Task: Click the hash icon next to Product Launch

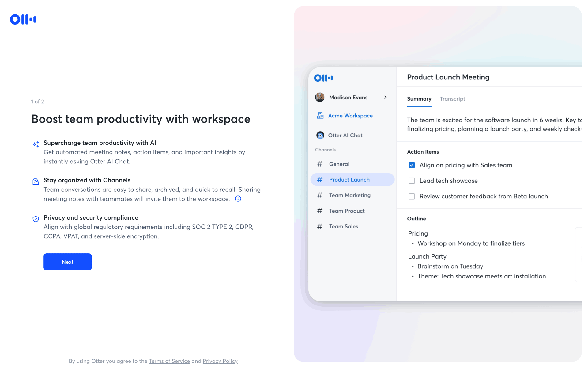Action: [320, 180]
